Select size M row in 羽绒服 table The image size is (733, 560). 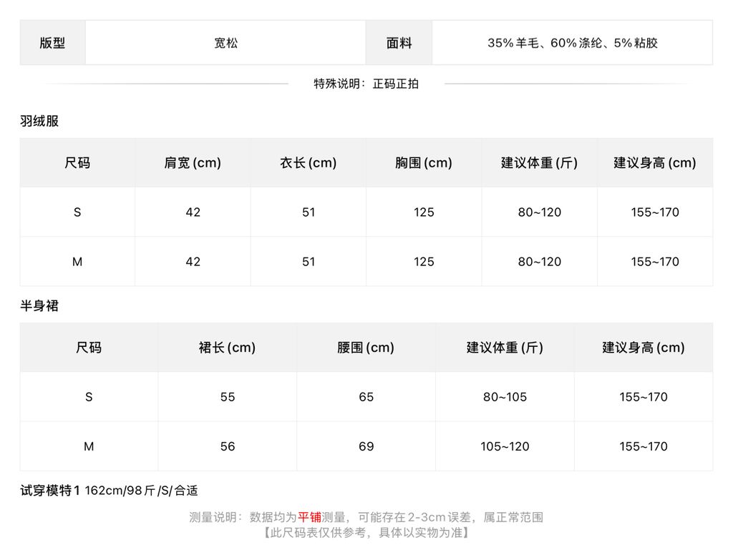366,262
